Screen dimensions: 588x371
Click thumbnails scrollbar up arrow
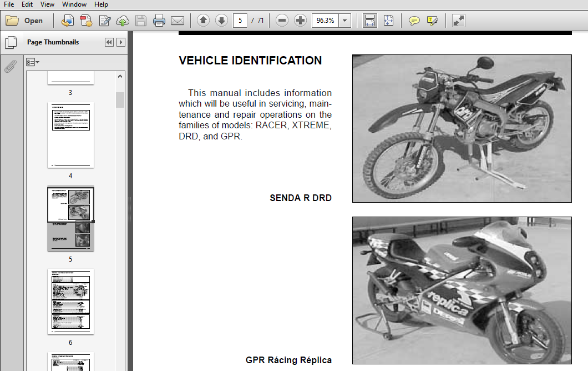tap(120, 76)
